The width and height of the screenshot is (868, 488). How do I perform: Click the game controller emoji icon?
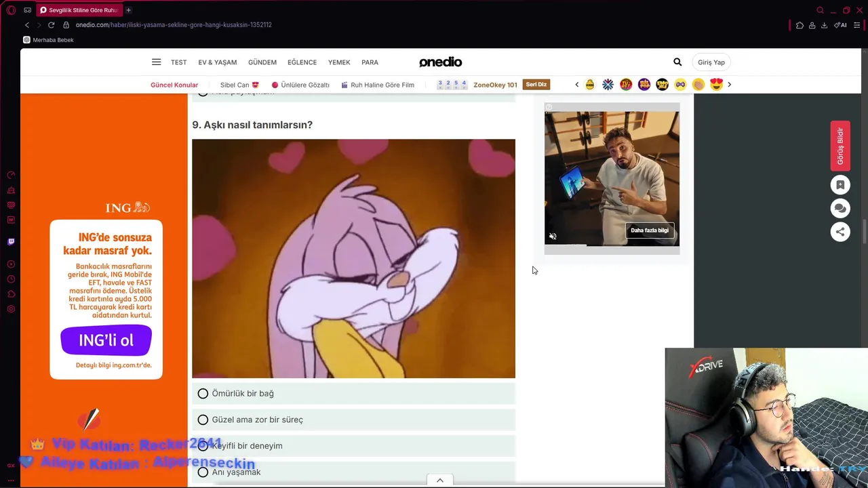pyautogui.click(x=680, y=85)
